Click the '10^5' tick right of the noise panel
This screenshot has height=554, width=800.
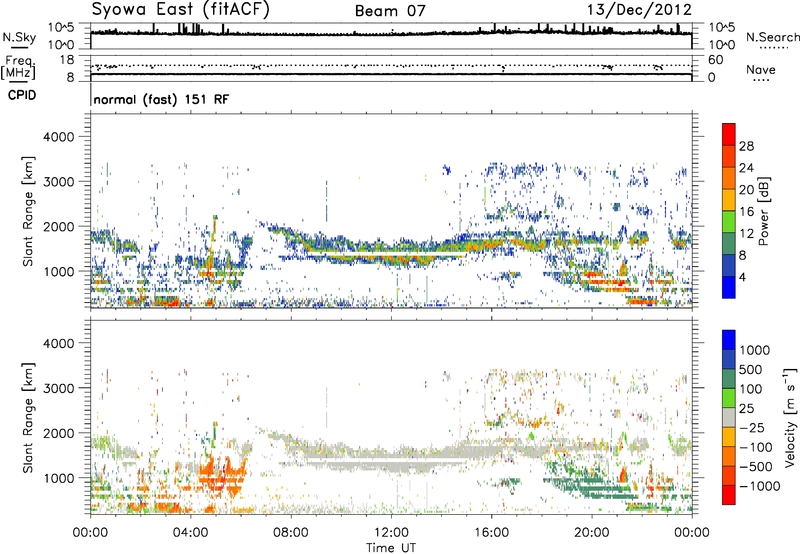721,28
